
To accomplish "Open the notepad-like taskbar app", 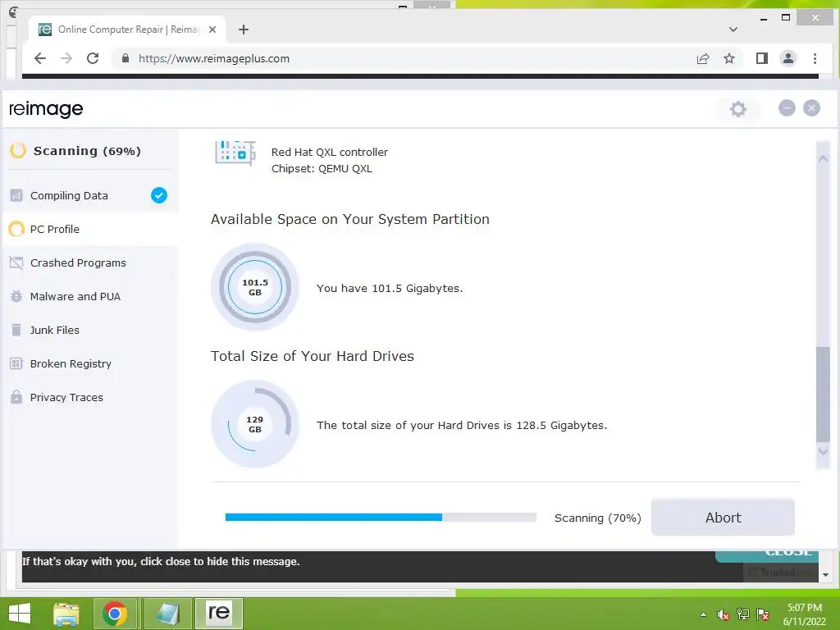I will (167, 614).
